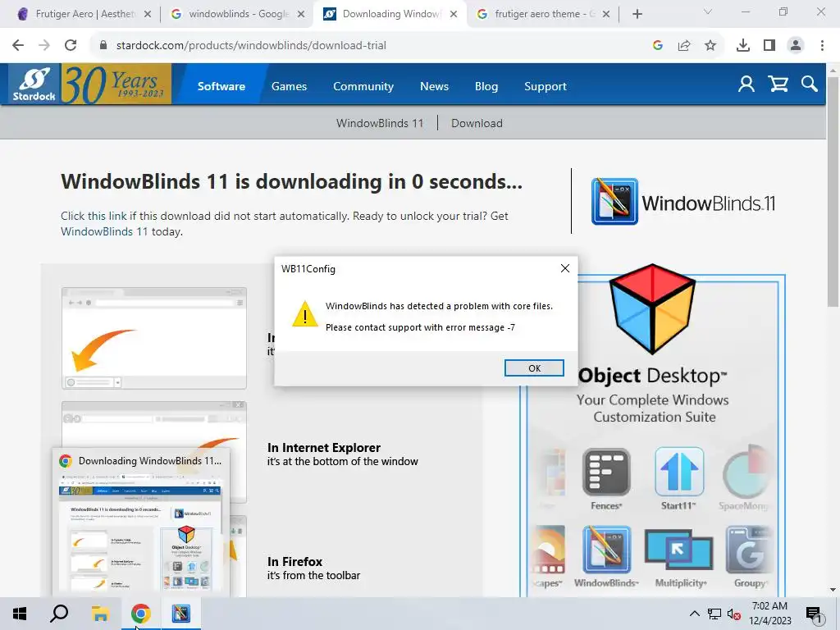Click the address bar showing the stardock.com URL
Viewport: 840px width, 630px height.
pyautogui.click(x=370, y=46)
